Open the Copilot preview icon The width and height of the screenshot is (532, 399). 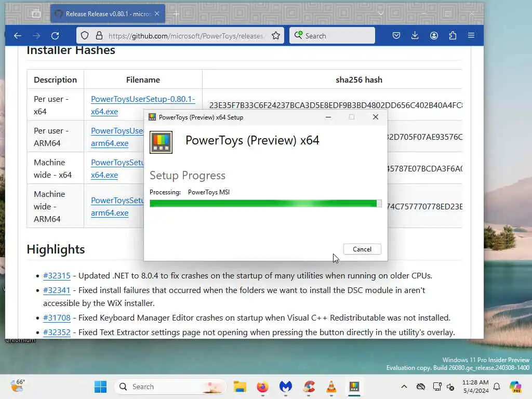(515, 387)
